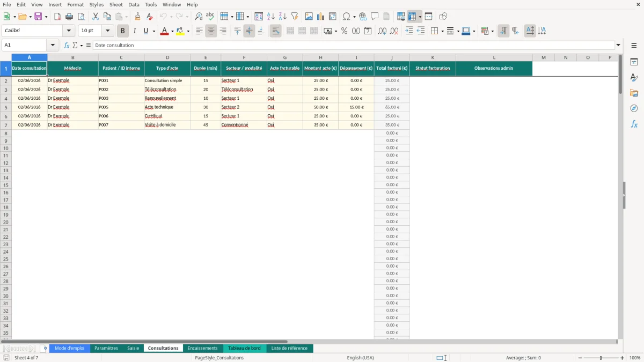Select row header 5
The image size is (644, 362).
6,107
